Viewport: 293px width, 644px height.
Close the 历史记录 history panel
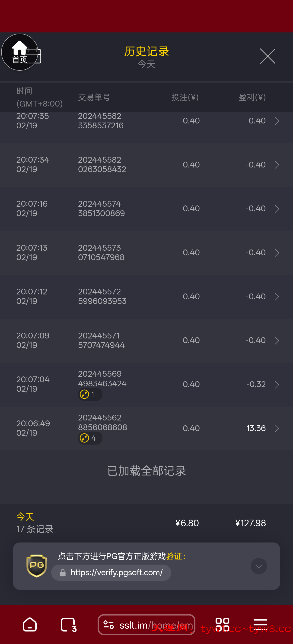(x=267, y=56)
